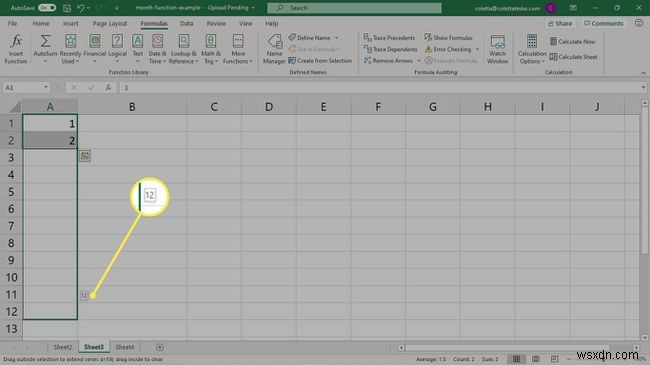This screenshot has width=650, height=365.
Task: Open More Functions menu
Action: (238, 49)
